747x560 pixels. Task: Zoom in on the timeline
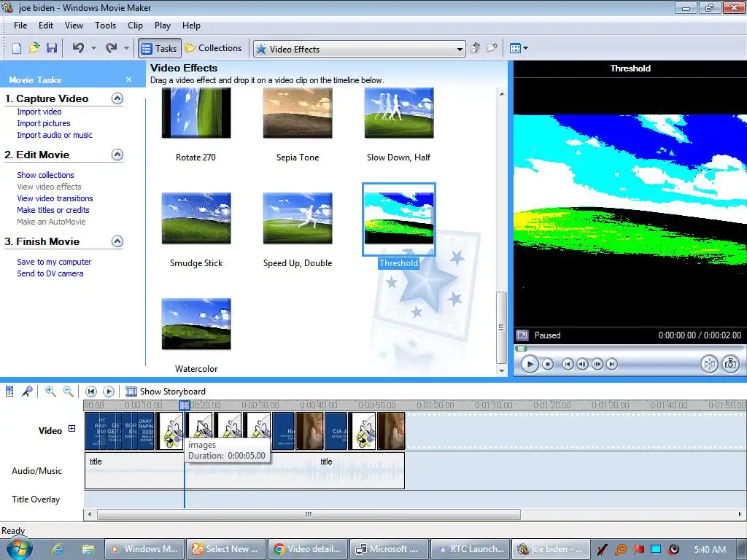pos(50,392)
